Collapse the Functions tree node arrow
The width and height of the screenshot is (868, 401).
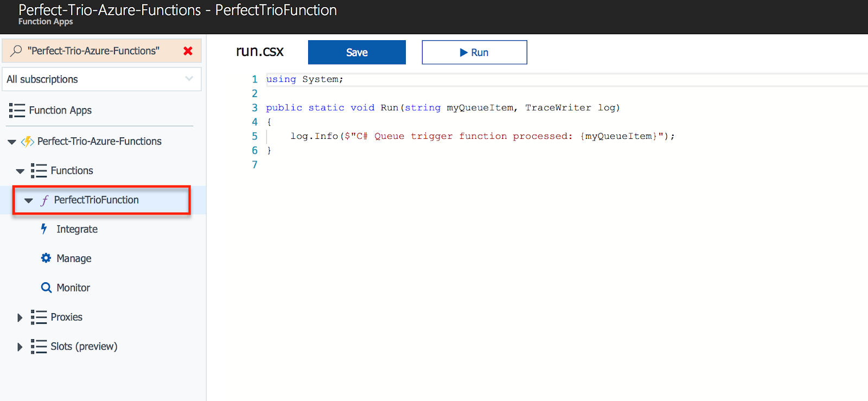20,171
